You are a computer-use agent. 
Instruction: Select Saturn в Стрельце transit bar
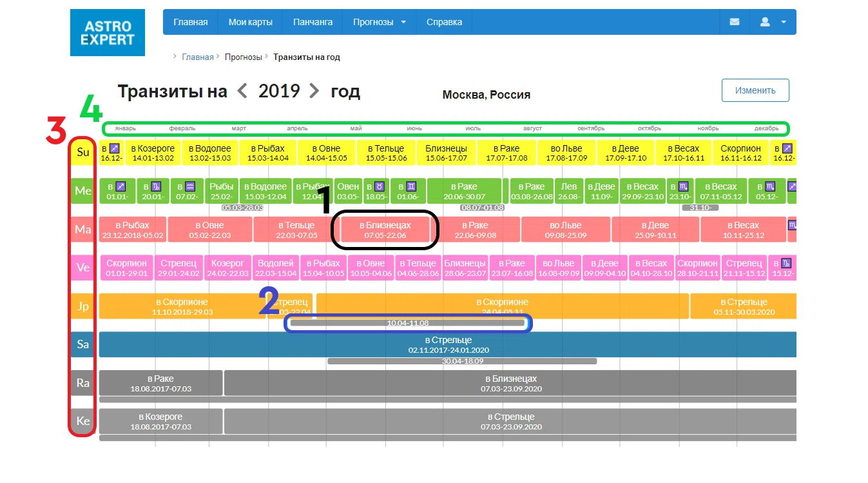(448, 344)
